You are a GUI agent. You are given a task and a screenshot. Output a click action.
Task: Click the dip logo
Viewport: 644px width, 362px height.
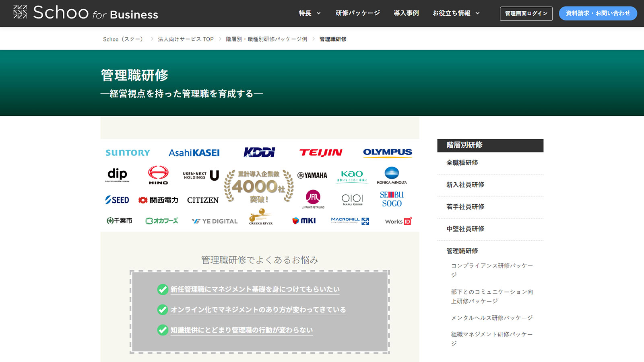[x=117, y=175]
